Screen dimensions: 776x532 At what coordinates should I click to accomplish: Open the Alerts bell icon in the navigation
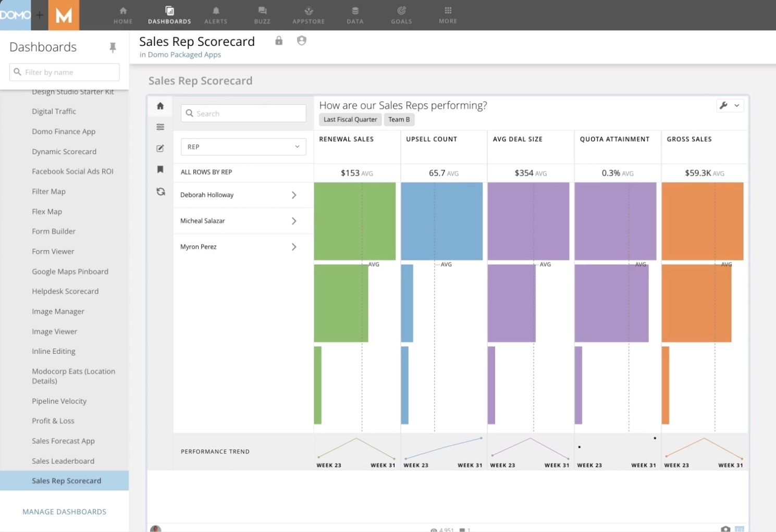tap(215, 15)
